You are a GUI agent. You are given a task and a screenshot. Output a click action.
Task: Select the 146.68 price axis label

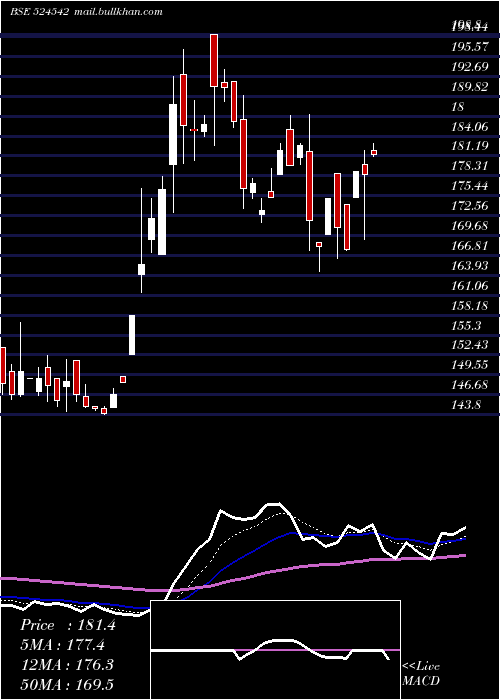(470, 384)
